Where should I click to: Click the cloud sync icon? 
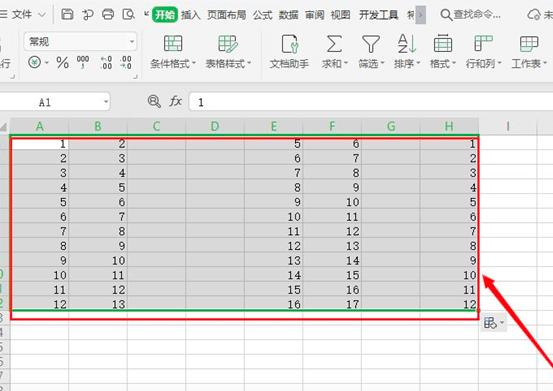pos(534,15)
